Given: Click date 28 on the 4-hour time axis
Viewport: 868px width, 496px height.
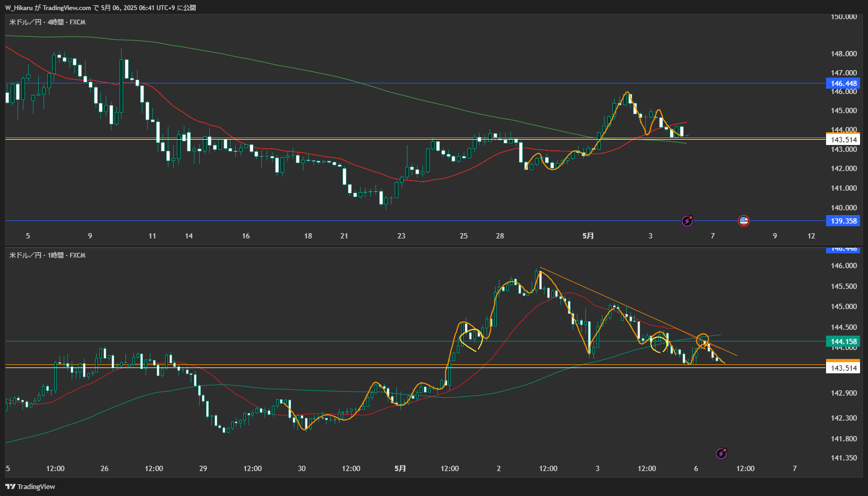Looking at the screenshot, I should 500,236.
